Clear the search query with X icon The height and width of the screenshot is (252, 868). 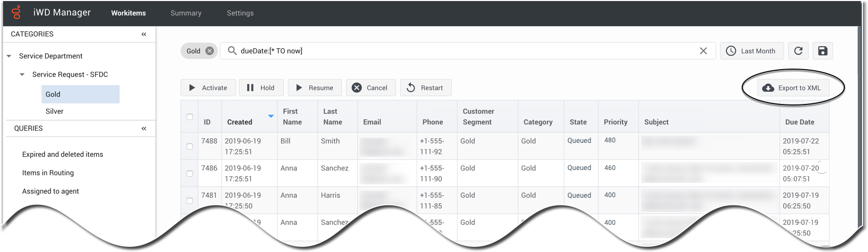[703, 51]
